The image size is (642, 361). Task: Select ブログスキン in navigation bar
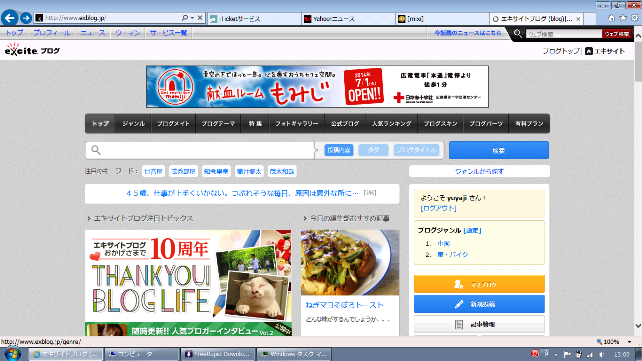tap(441, 124)
